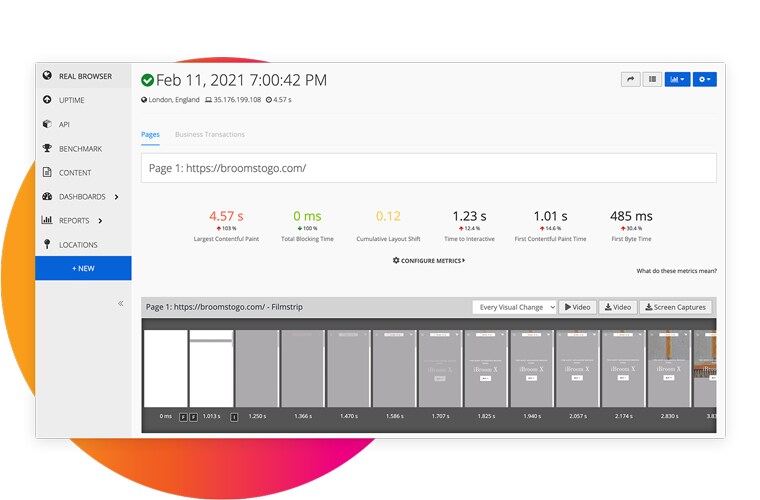This screenshot has height=500, width=760.
Task: Play the filmstrip Video
Action: (577, 307)
